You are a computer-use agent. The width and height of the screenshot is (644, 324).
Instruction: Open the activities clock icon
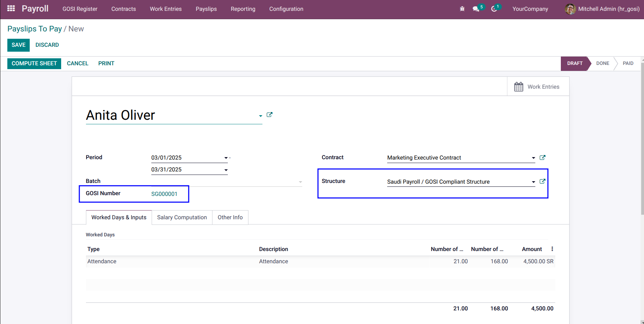[494, 9]
